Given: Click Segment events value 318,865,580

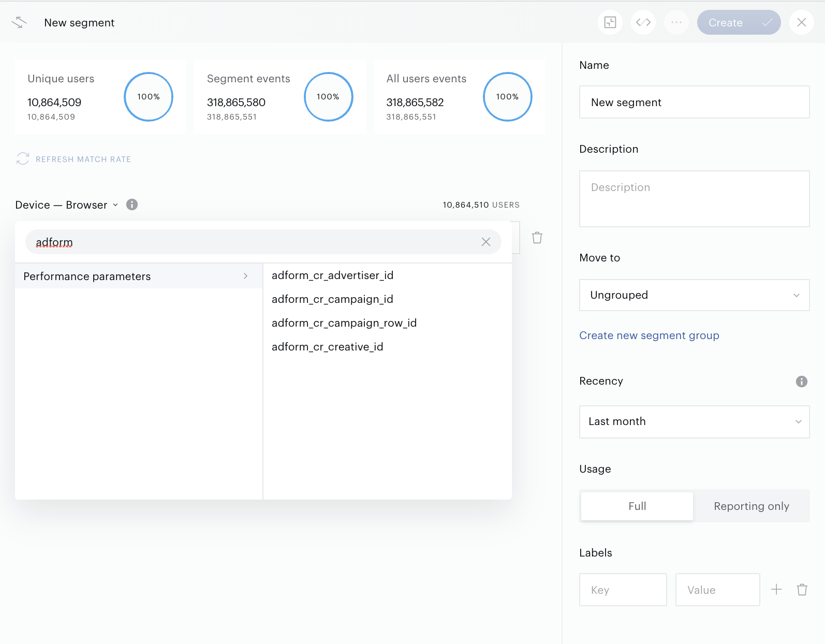Looking at the screenshot, I should tap(236, 103).
